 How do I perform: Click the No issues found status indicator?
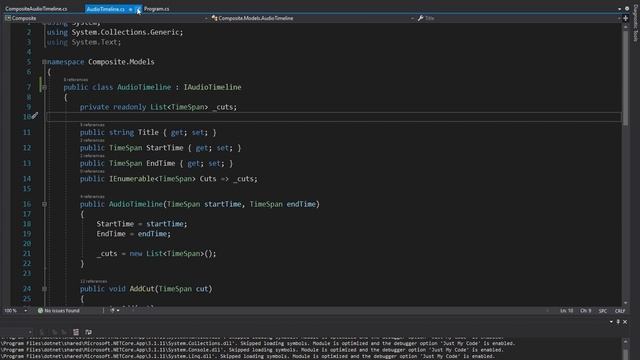pos(58,311)
